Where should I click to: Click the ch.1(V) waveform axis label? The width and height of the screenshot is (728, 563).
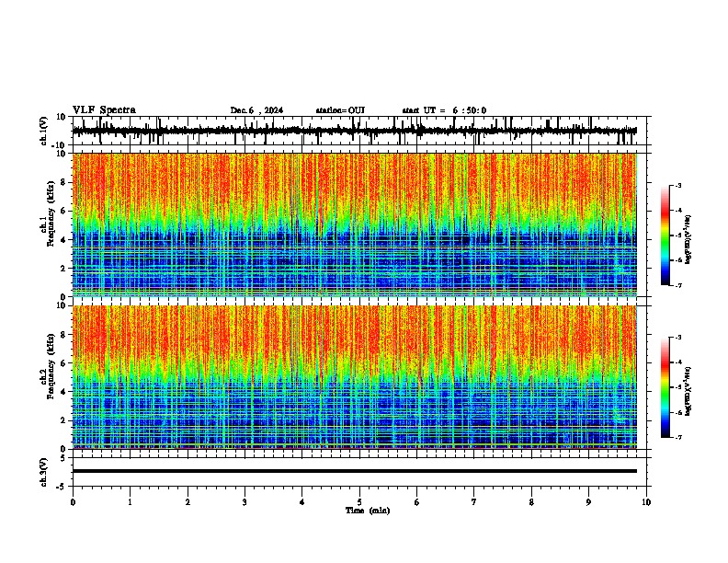coord(44,131)
